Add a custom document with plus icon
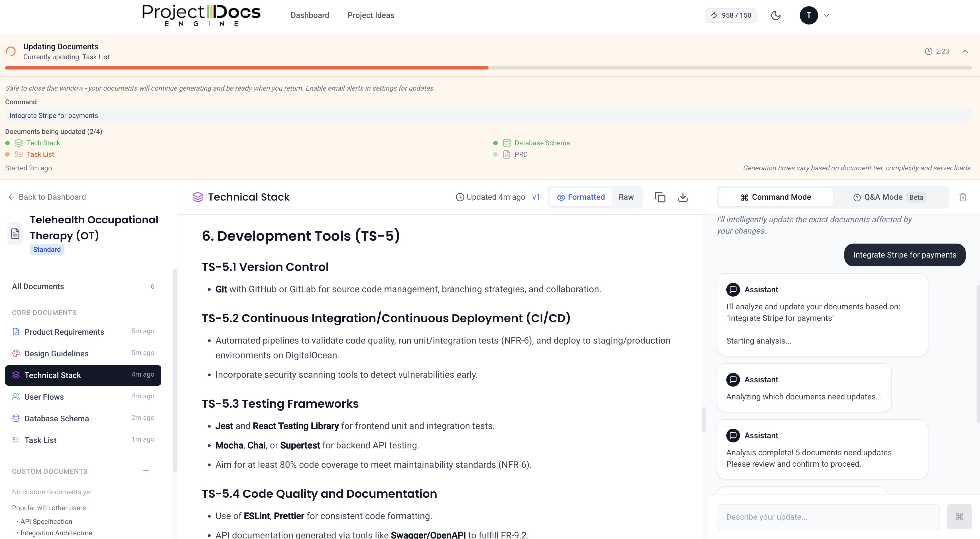Image resolution: width=980 pixels, height=539 pixels. click(146, 471)
